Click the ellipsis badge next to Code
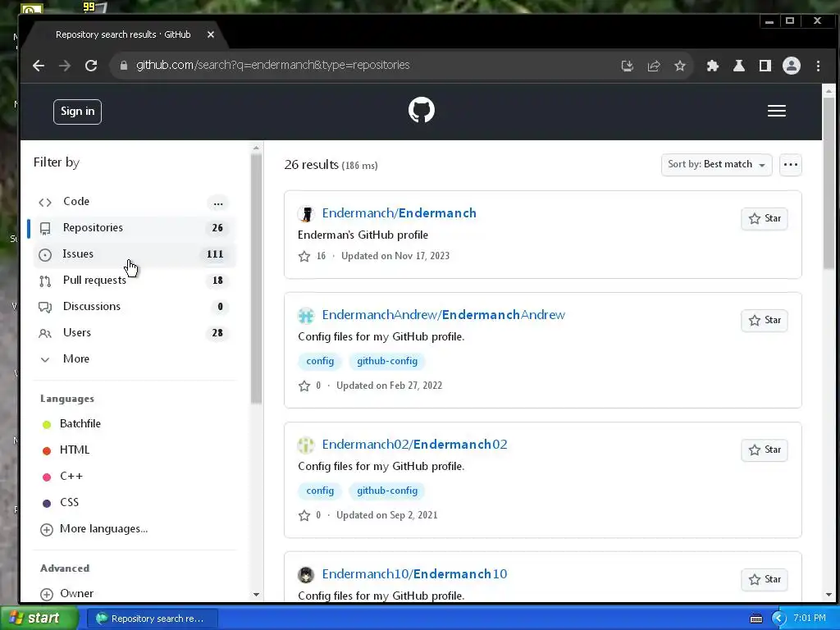The width and height of the screenshot is (840, 630). 217,203
